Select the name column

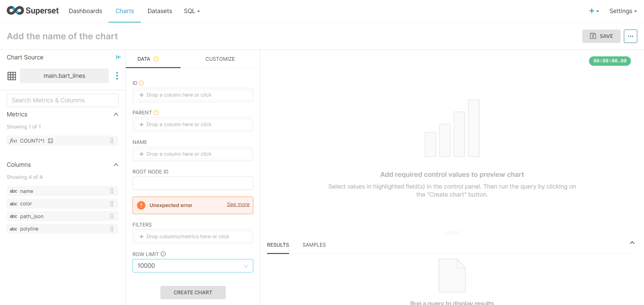tap(63, 191)
